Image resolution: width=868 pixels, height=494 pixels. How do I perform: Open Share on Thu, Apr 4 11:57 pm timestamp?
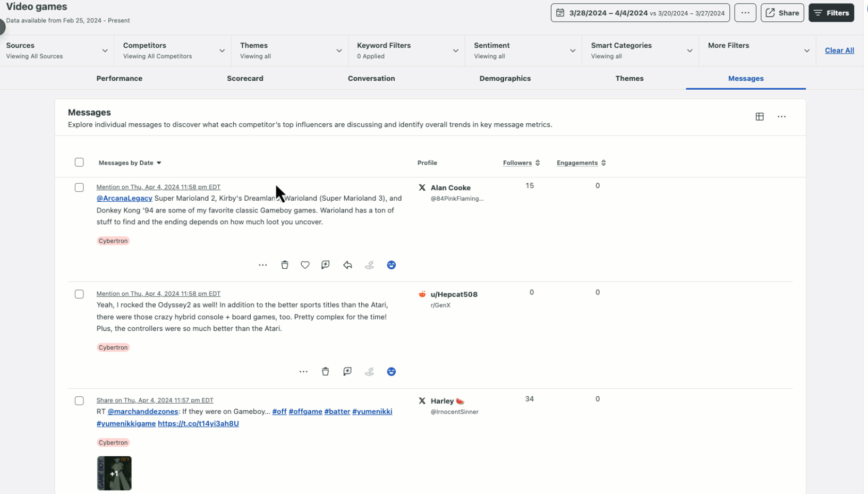point(155,401)
